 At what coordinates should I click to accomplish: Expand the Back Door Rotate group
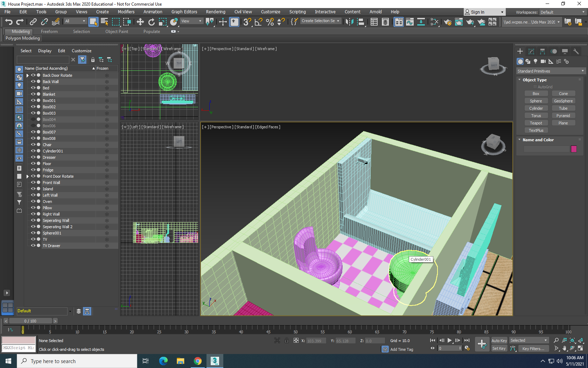click(x=27, y=75)
